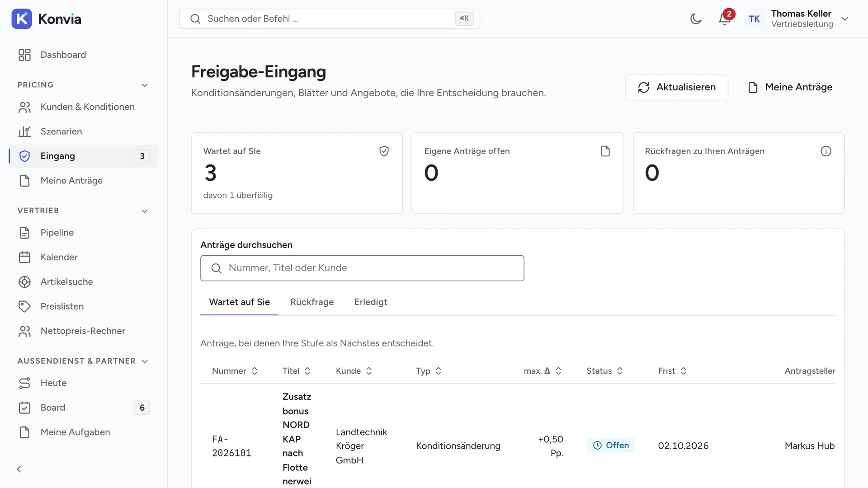Switch to the Erledigt tab
Screen dimensions: 868x488
tap(371, 302)
